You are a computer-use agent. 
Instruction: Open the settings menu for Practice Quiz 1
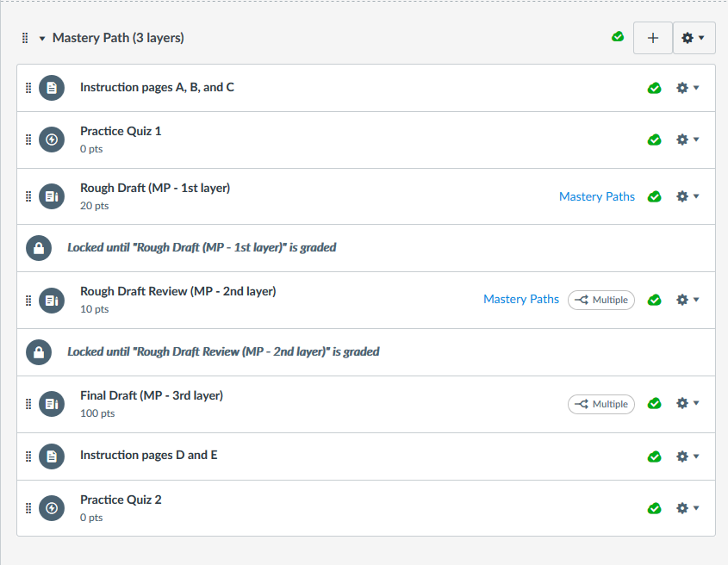(x=687, y=140)
